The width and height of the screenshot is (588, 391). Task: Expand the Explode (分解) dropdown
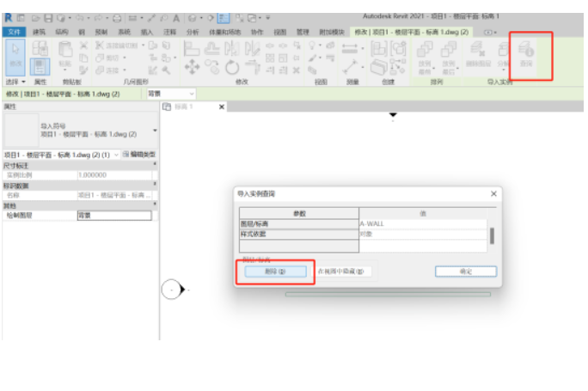click(503, 70)
